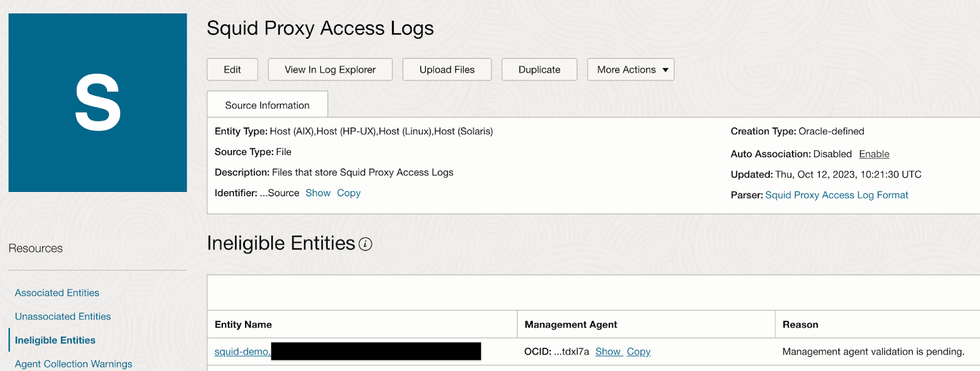This screenshot has width=980, height=371.
Task: Switch to the Source Information tab
Action: tap(267, 105)
